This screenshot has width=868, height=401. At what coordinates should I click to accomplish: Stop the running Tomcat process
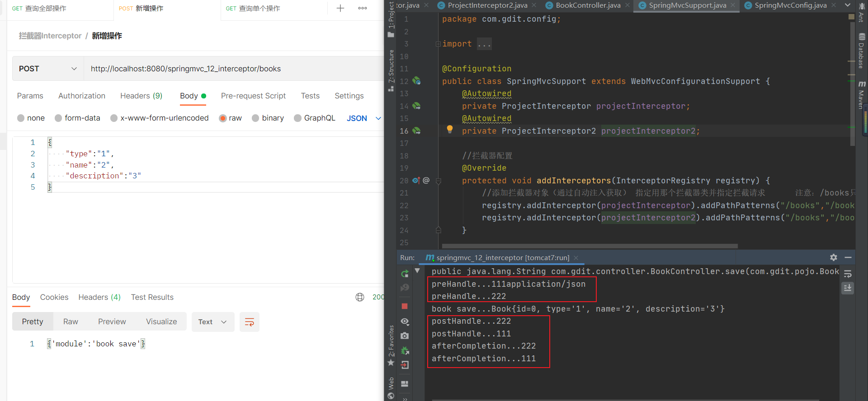405,306
